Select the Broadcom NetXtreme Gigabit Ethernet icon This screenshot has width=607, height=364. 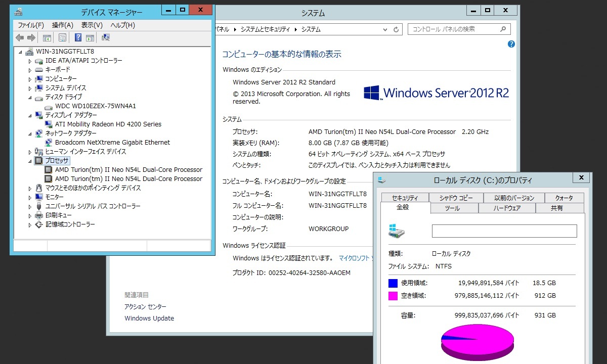(49, 143)
